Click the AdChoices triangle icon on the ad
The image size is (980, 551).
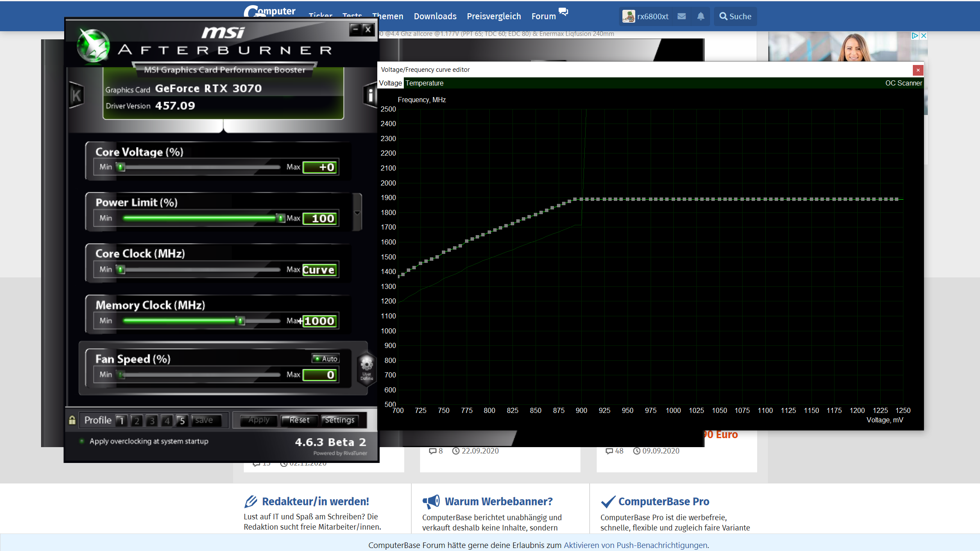[x=915, y=35]
